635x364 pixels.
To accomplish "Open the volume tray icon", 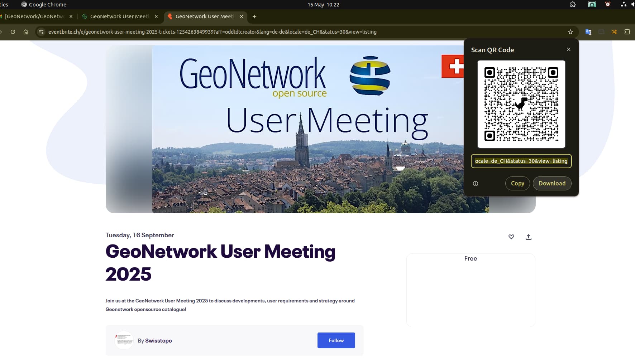I will pyautogui.click(x=633, y=4).
